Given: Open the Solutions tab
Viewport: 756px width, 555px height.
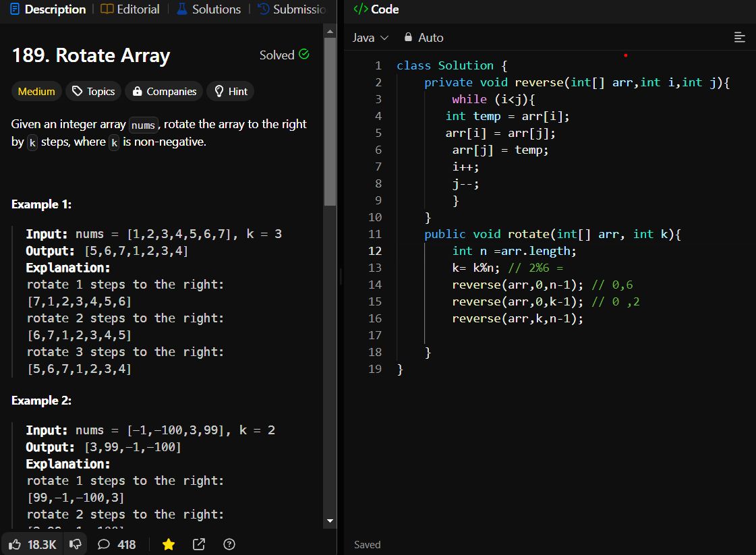Looking at the screenshot, I should [209, 9].
